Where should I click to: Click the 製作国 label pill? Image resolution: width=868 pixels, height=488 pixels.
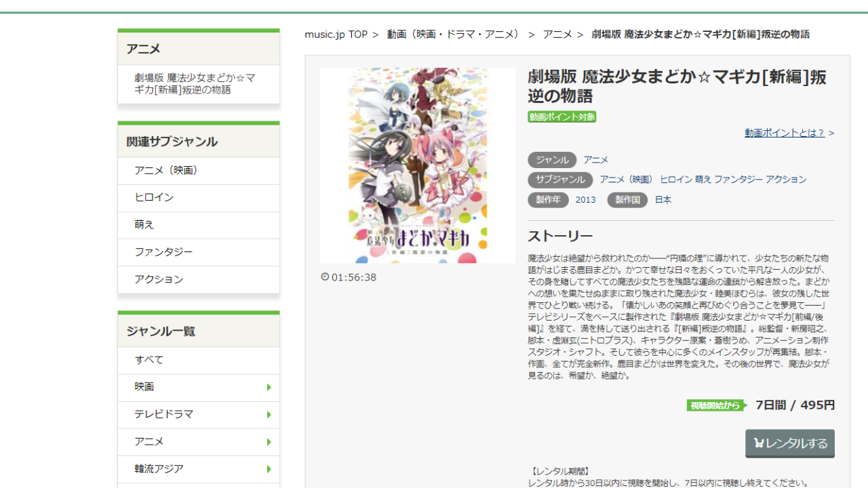click(627, 200)
